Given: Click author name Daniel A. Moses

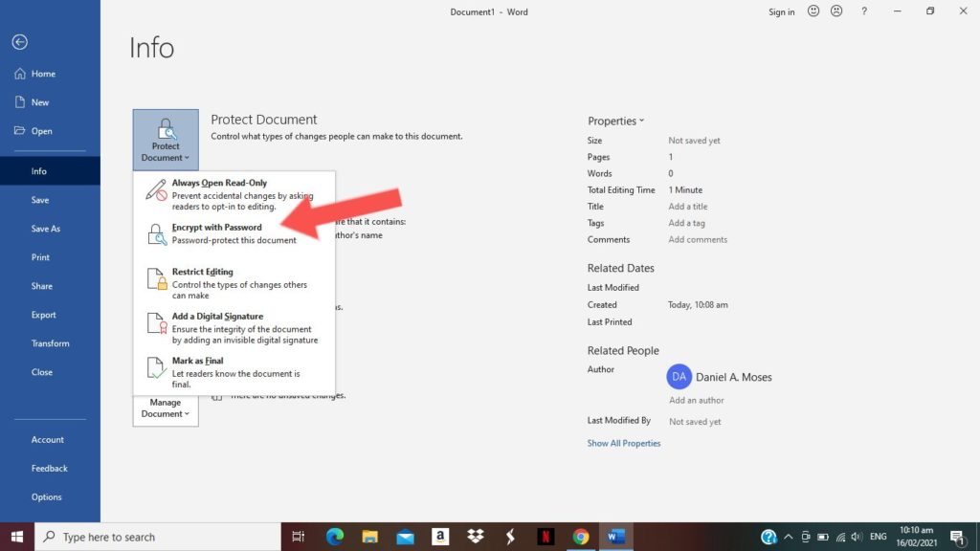Looking at the screenshot, I should click(x=734, y=377).
